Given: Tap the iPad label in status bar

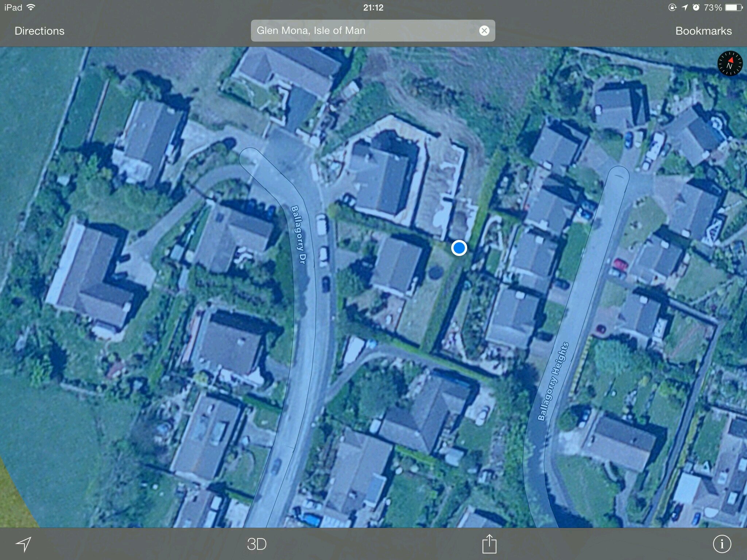Looking at the screenshot, I should click(x=13, y=7).
